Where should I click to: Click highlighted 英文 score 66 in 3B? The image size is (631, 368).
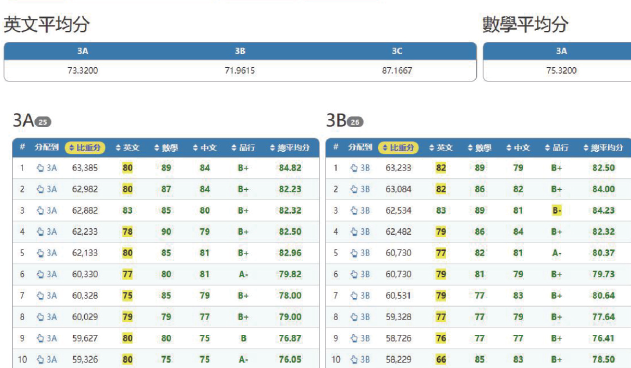tap(441, 360)
